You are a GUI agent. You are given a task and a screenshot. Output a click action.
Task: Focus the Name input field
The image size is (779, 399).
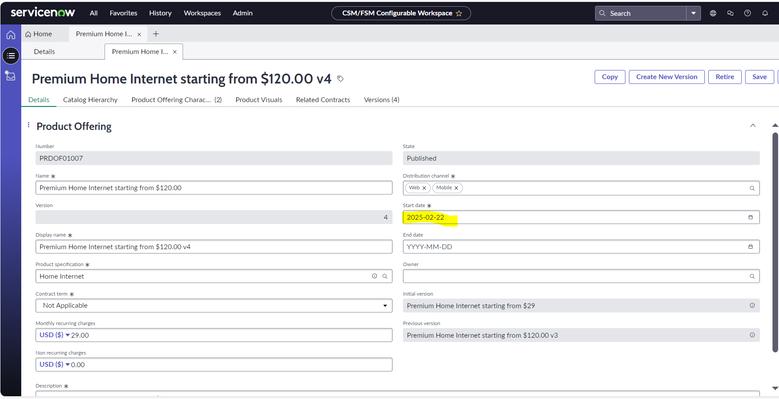(x=214, y=188)
